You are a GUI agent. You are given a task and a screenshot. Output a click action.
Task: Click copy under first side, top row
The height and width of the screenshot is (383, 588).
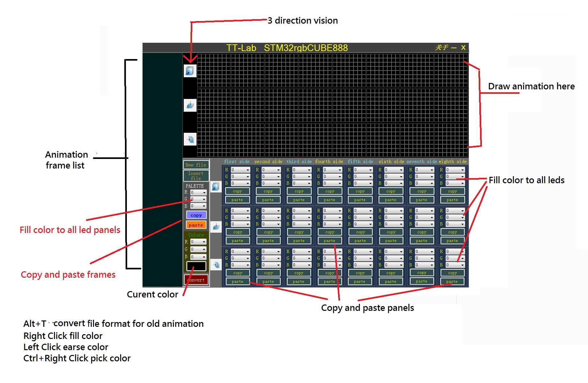tap(237, 191)
